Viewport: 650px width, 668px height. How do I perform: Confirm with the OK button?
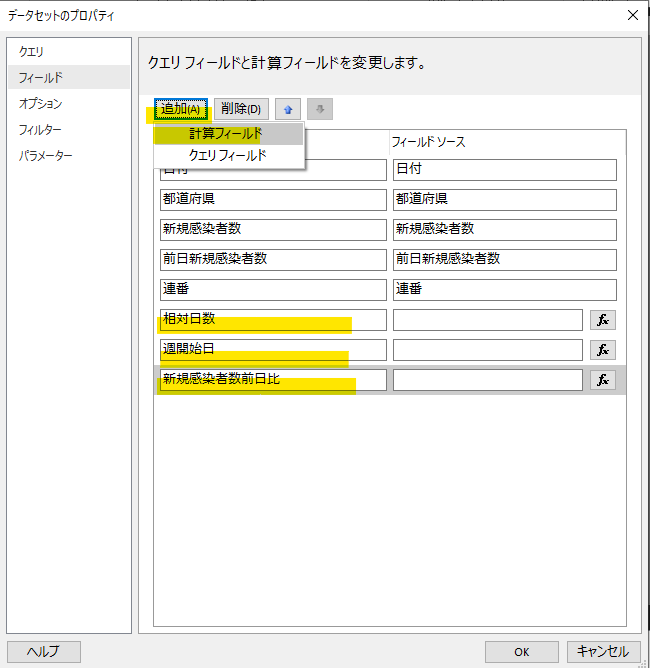tap(521, 651)
